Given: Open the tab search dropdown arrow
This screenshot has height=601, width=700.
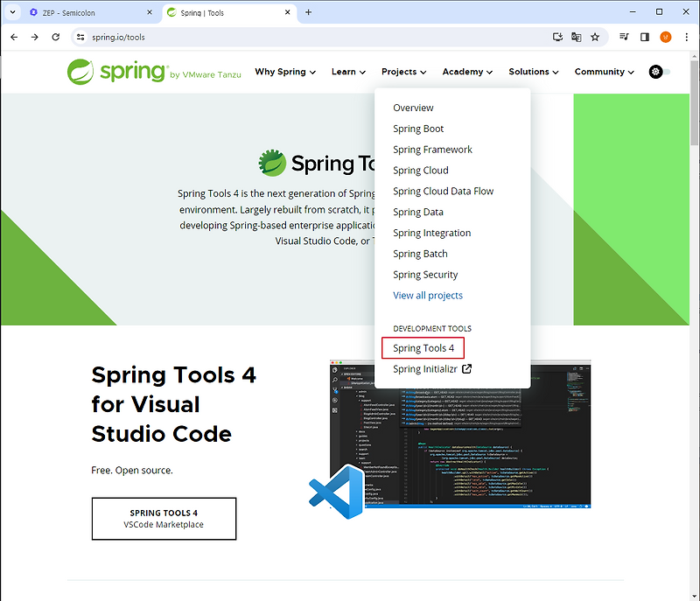Looking at the screenshot, I should (x=12, y=12).
